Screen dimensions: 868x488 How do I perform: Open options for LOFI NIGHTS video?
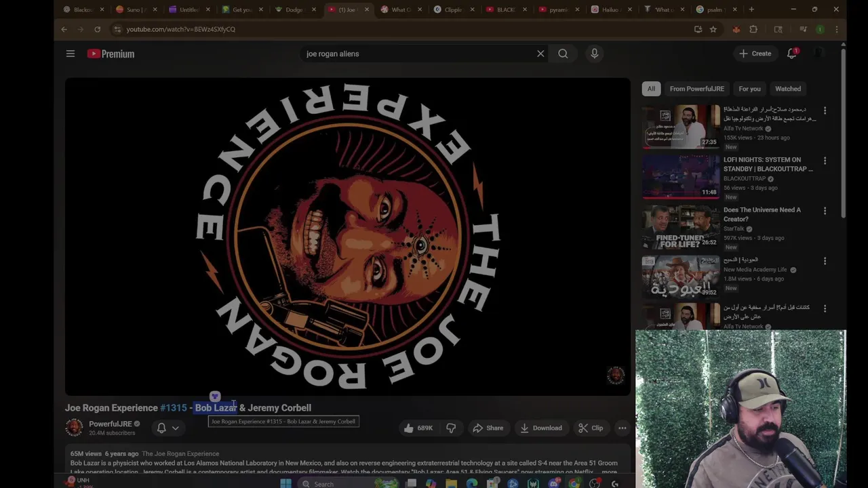(825, 161)
